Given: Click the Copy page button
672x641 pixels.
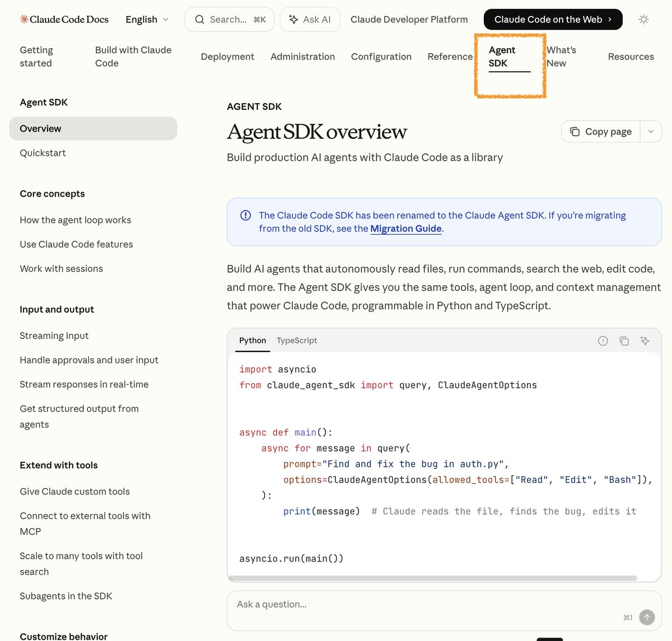Looking at the screenshot, I should [x=601, y=132].
